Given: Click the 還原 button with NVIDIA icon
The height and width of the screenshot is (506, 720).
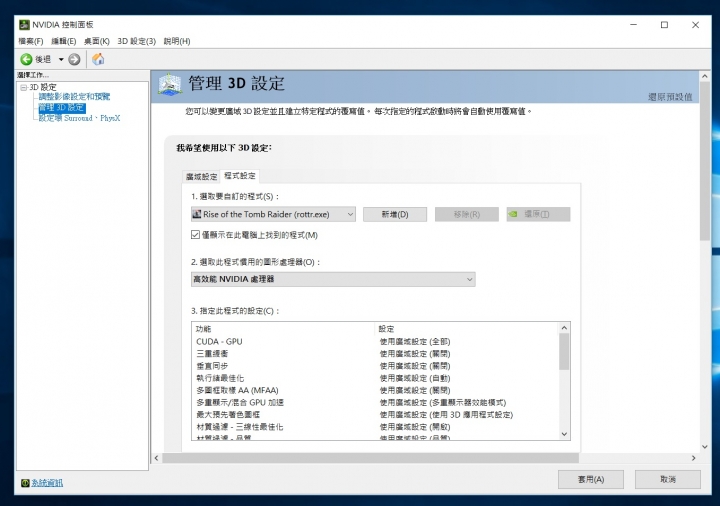Looking at the screenshot, I should pos(538,214).
